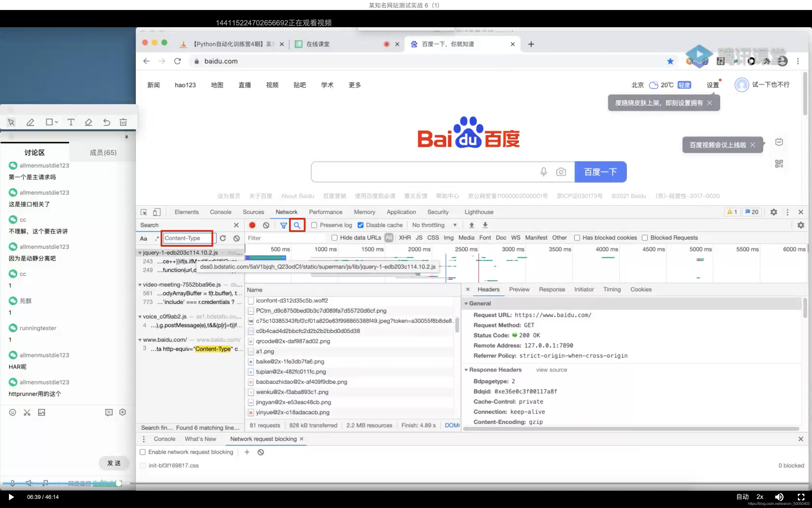The image size is (812, 508).
Task: Play the video
Action: tap(11, 497)
